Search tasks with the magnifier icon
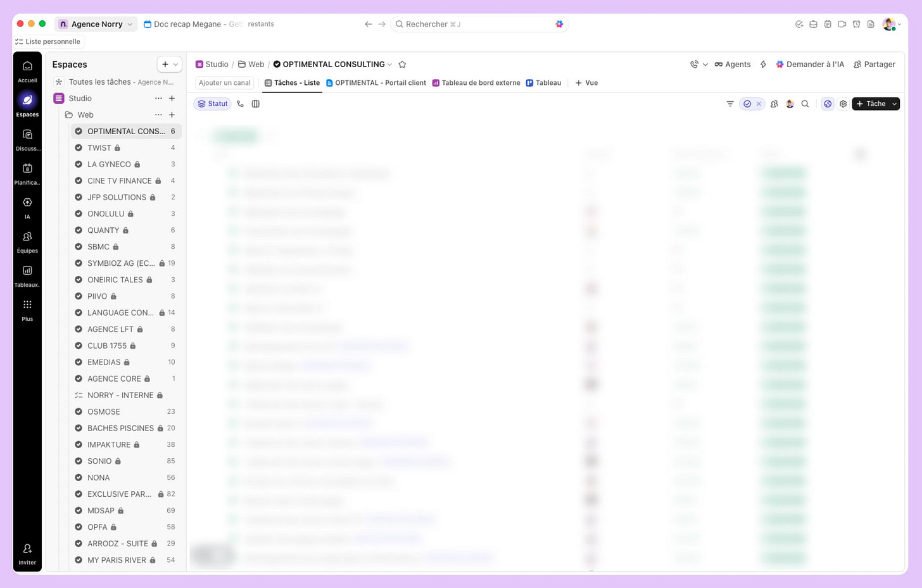The width and height of the screenshot is (922, 588). [x=805, y=104]
